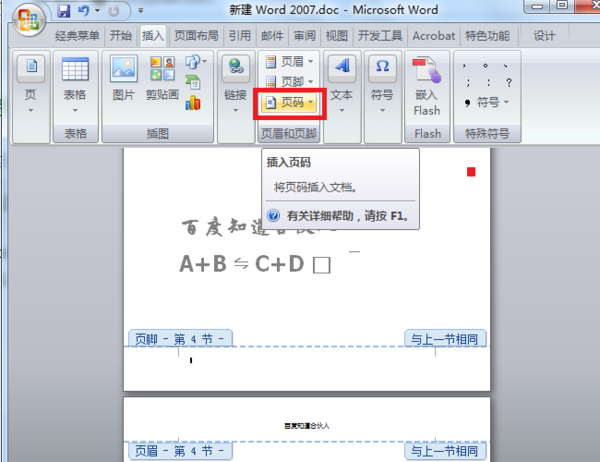
Task: Customize Quick Access Toolbar dropdown
Action: pyautogui.click(x=140, y=11)
